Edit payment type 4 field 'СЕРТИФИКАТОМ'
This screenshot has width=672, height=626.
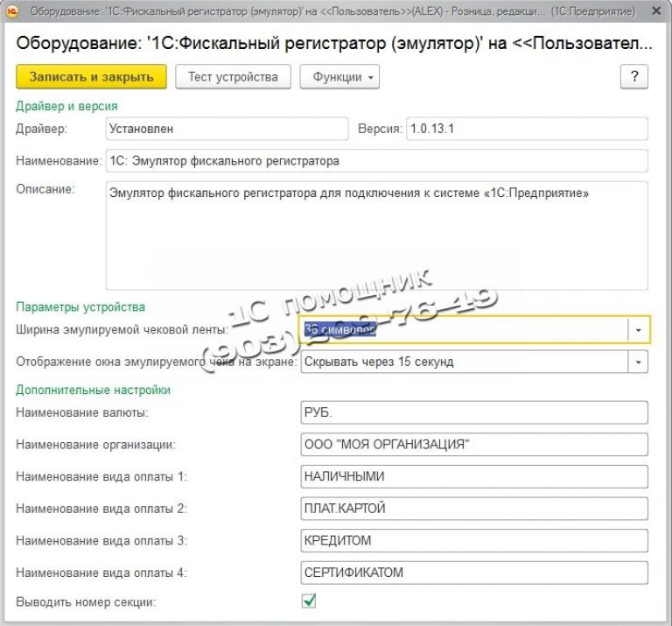click(472, 573)
